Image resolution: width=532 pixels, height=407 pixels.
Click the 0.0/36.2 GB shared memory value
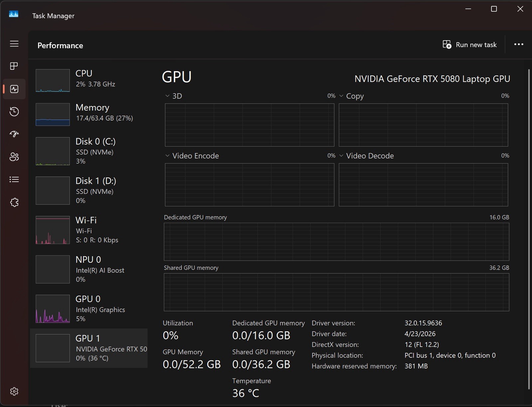[261, 364]
